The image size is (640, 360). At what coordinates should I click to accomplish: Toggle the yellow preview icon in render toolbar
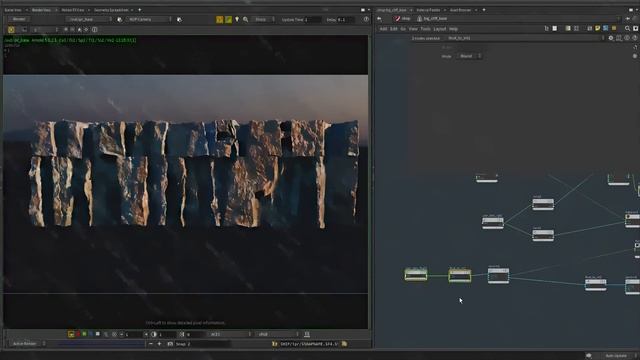(220, 19)
